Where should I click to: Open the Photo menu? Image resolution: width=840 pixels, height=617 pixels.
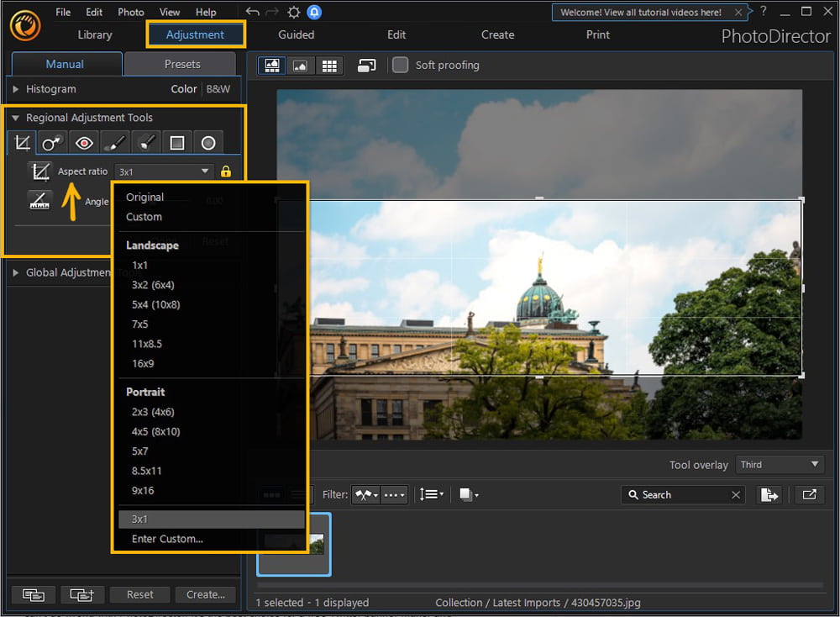[x=130, y=12]
